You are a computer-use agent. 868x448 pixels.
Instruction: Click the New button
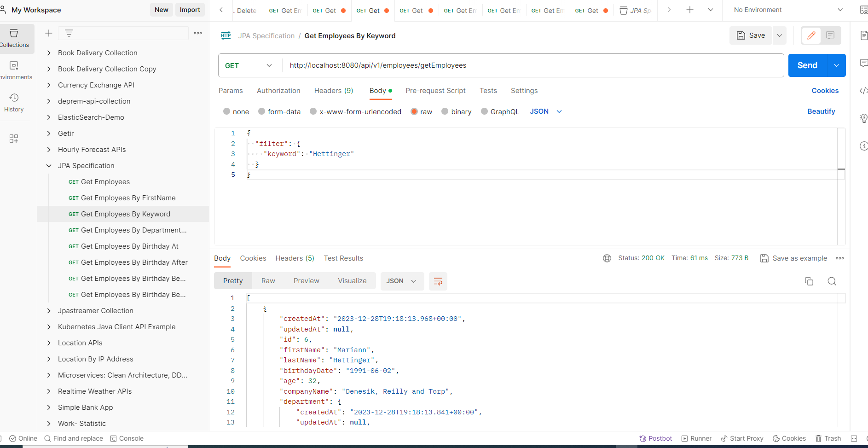click(161, 10)
